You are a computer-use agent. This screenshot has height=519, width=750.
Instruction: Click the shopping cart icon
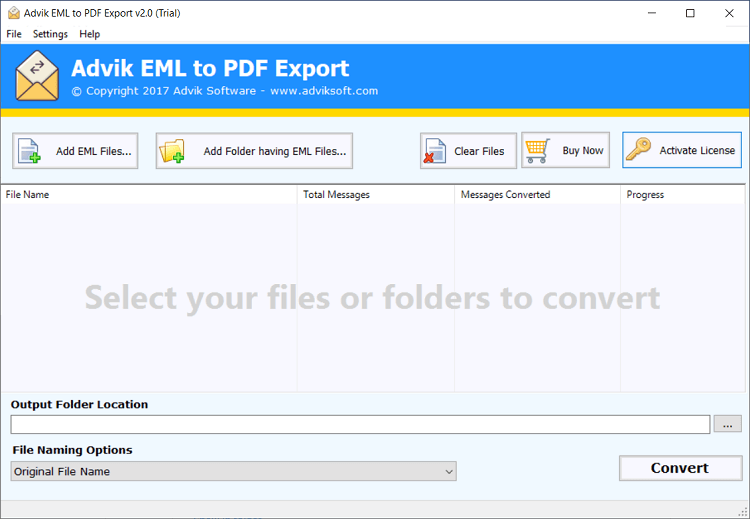tap(538, 151)
